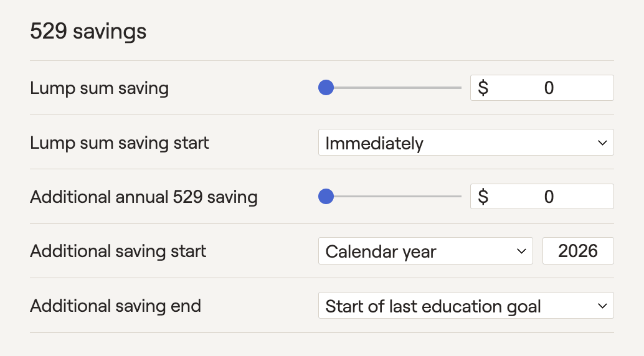
Task: Click the middle of the Lump sum saving slider track
Action: [x=390, y=88]
